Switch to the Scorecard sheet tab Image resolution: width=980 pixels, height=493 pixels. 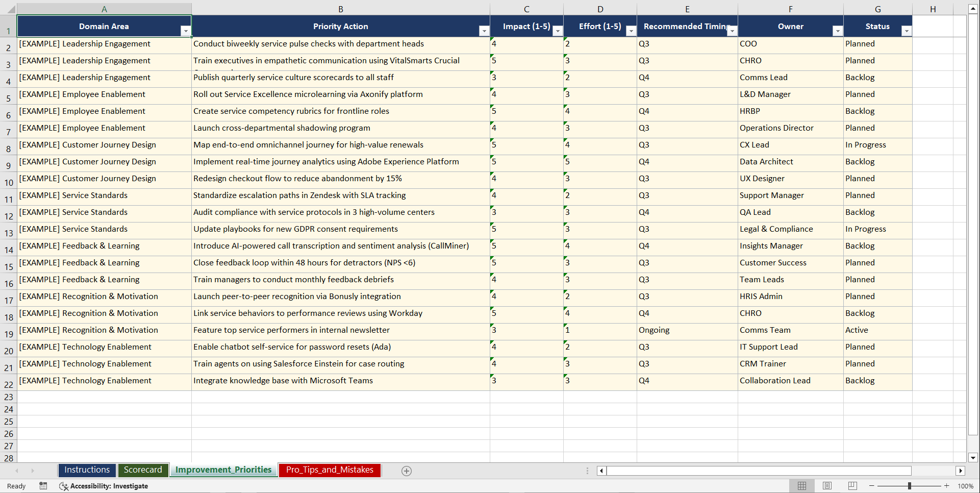coord(143,470)
